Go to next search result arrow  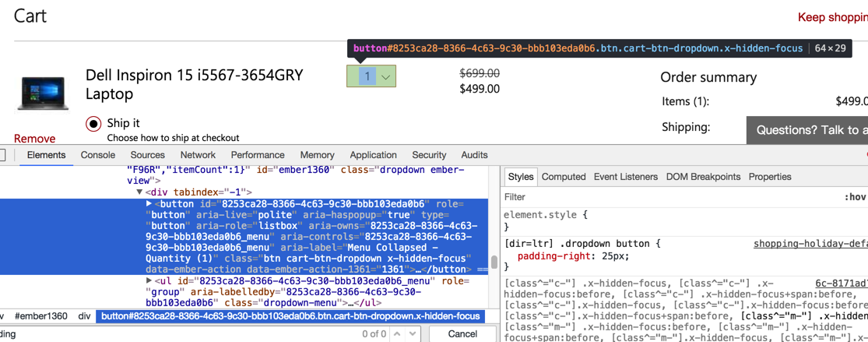pos(413,334)
